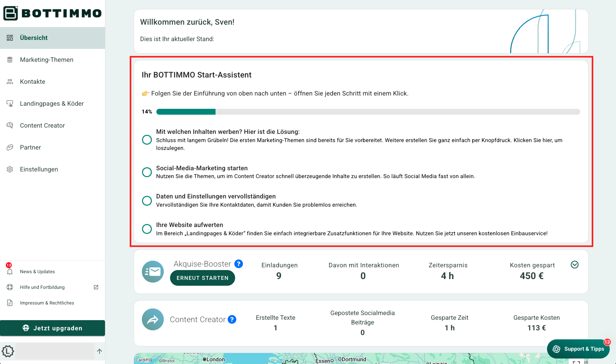Viewport: 616px width, 364px height.
Task: Open the Support & Tipps button
Action: click(x=578, y=349)
